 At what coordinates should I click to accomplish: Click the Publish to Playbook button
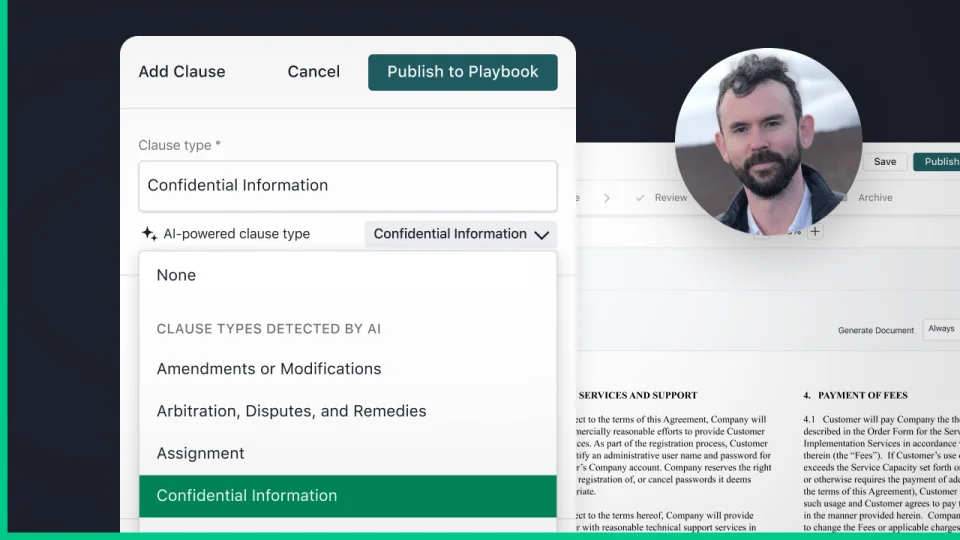[x=462, y=72]
